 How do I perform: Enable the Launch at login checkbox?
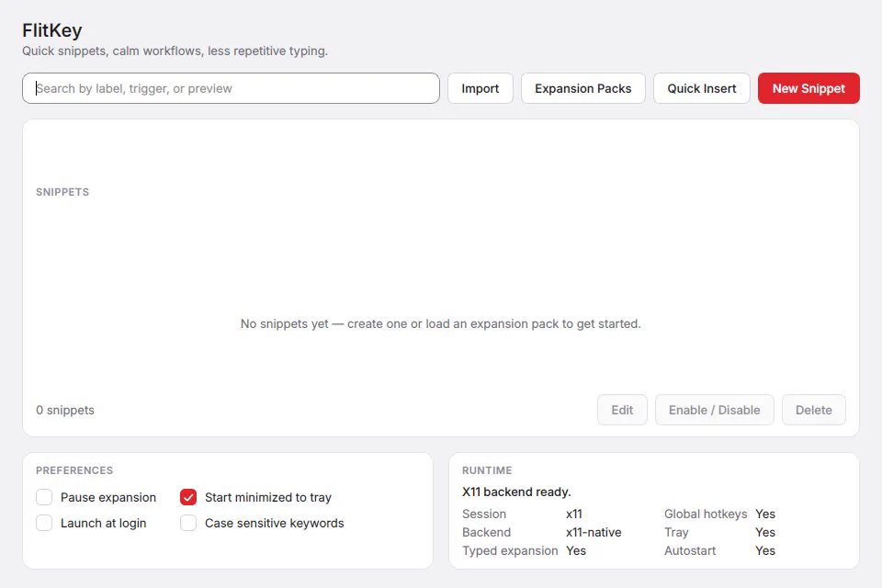point(44,524)
